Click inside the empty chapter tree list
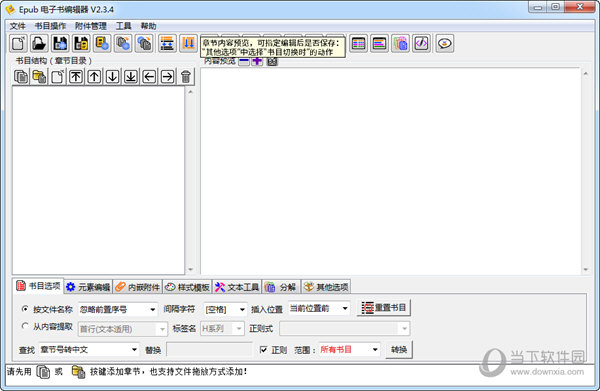 point(98,180)
